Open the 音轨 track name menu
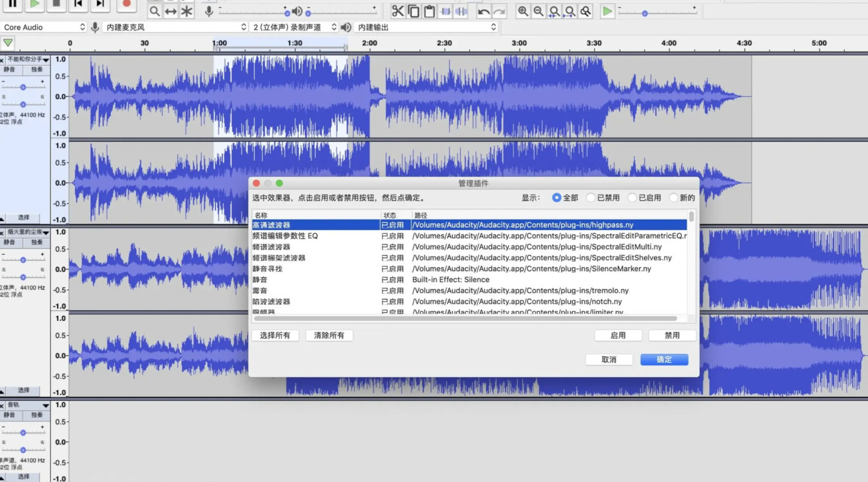 click(28, 405)
